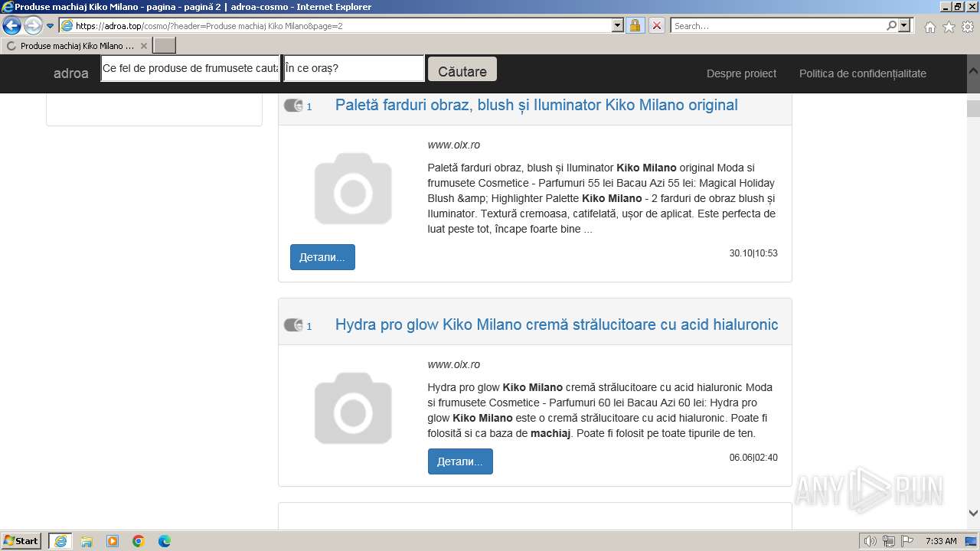Click the network tray icon

(889, 541)
